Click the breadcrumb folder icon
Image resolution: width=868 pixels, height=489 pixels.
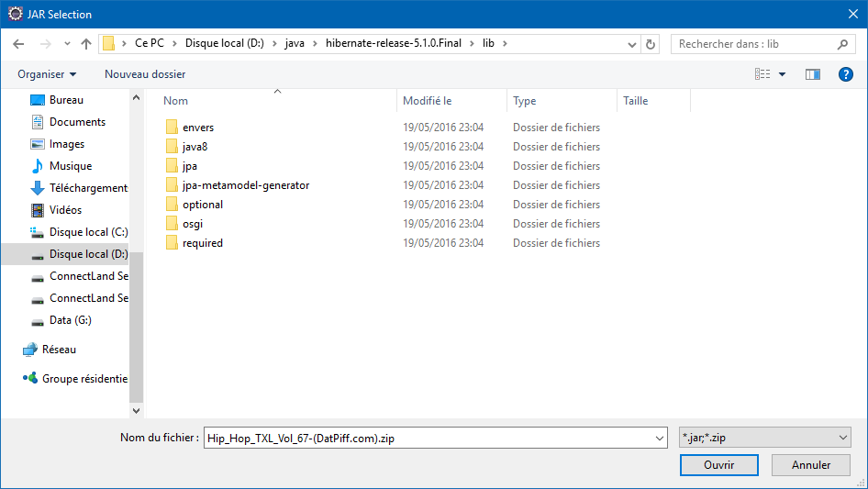tap(109, 43)
